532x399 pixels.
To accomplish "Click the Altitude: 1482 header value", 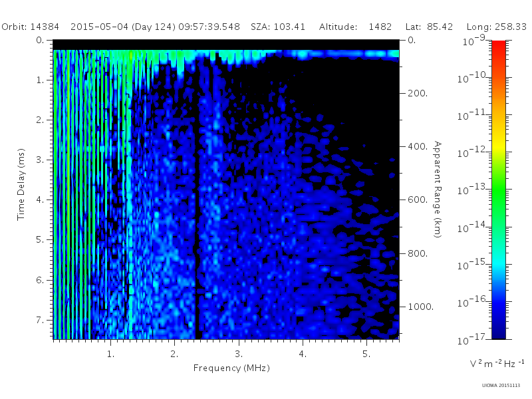I will coord(355,27).
